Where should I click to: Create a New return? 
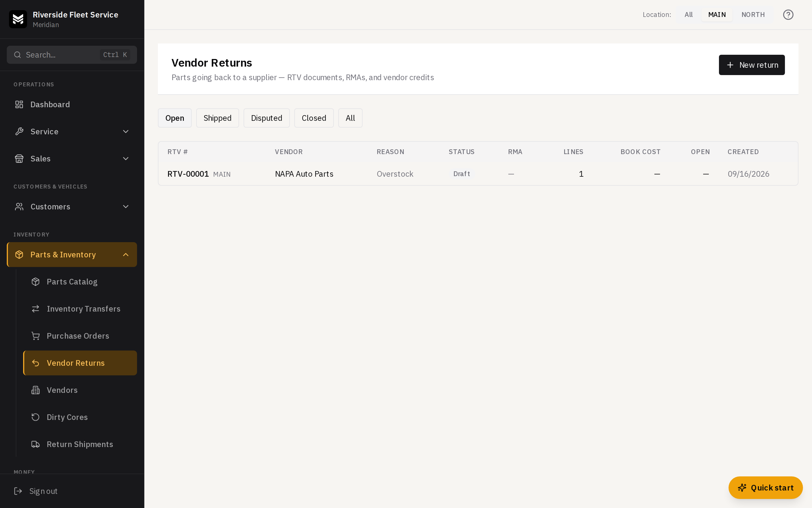(x=752, y=65)
